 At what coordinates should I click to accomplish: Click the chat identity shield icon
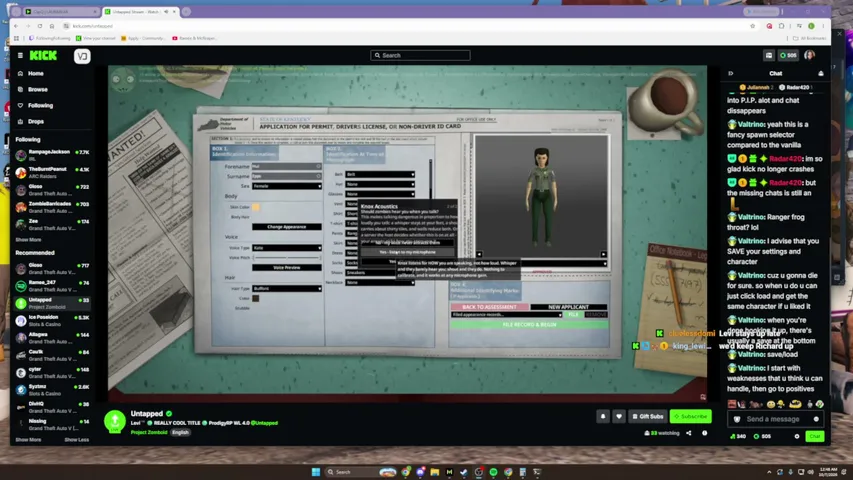click(x=737, y=419)
